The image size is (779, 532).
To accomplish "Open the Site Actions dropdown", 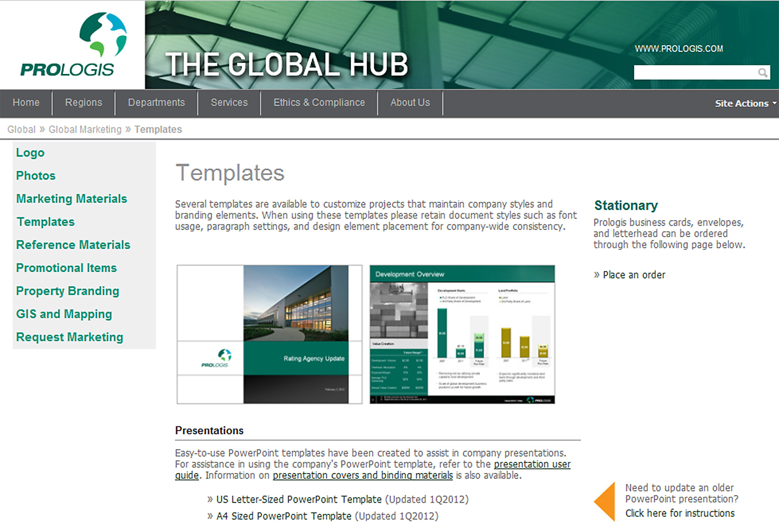I will tap(745, 103).
